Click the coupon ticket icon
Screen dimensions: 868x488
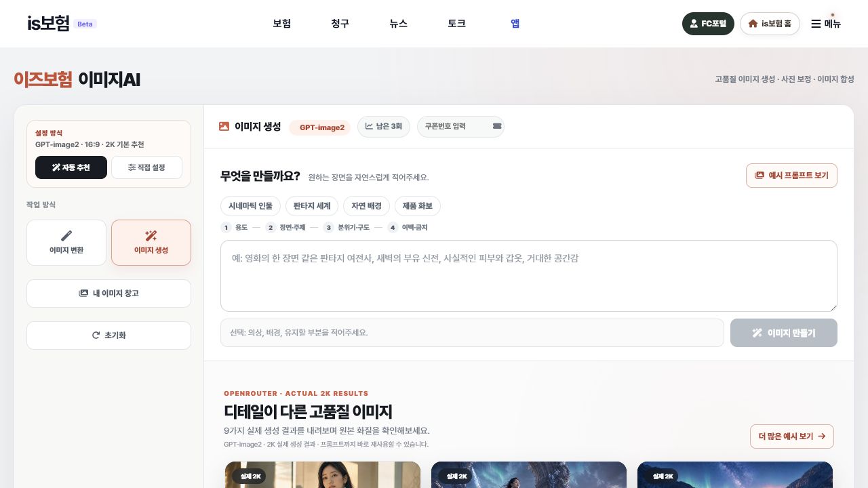pyautogui.click(x=497, y=126)
